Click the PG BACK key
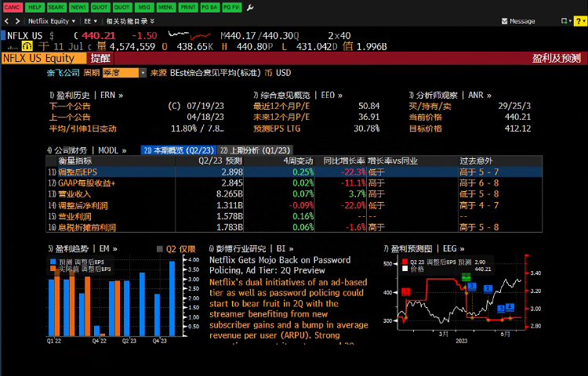 (209, 8)
